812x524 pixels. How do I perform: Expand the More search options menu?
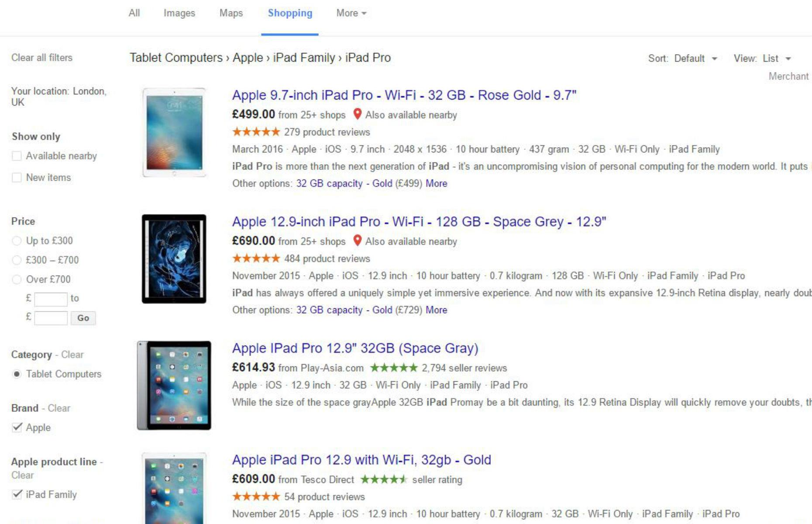[x=351, y=13]
